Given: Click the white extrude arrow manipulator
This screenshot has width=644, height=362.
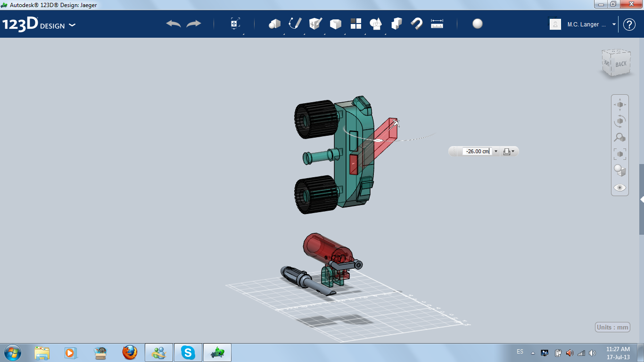Looking at the screenshot, I should tap(396, 123).
